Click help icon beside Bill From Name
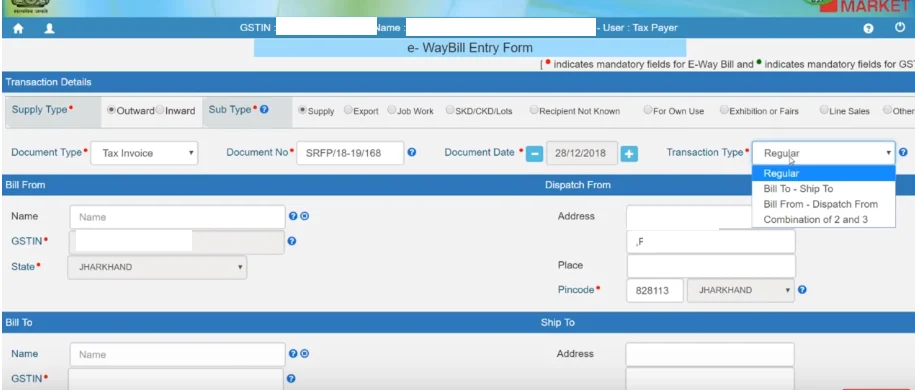Viewport: 915px width, 390px height. [294, 216]
